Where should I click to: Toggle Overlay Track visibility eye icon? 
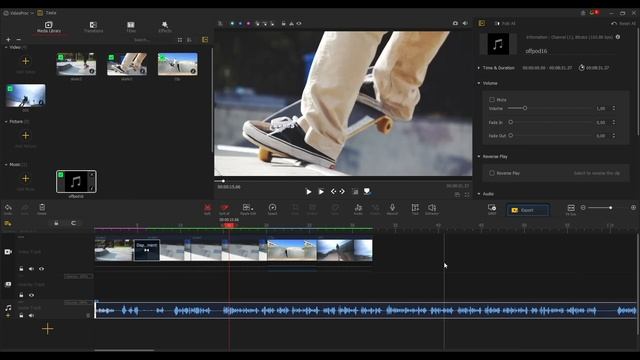(31, 295)
